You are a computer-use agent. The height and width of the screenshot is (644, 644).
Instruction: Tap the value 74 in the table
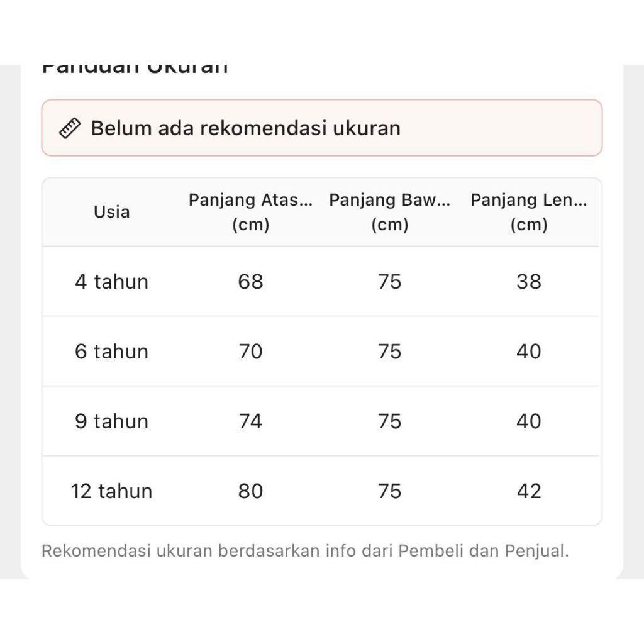250,421
